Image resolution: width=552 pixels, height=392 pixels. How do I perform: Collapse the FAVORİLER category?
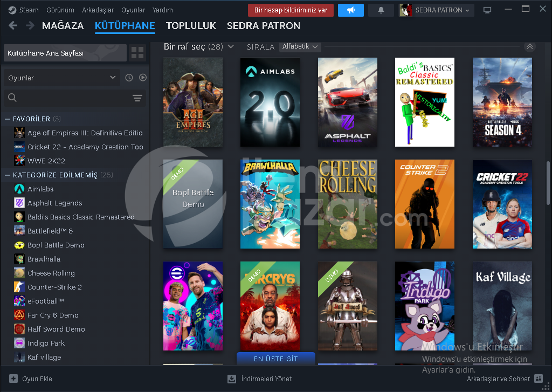click(x=7, y=119)
